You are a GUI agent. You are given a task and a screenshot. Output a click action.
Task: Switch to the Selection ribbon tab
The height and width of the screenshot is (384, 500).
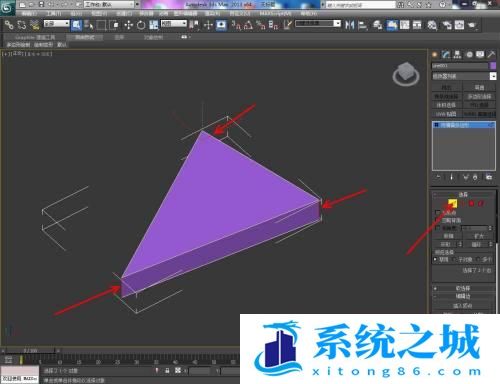119,37
